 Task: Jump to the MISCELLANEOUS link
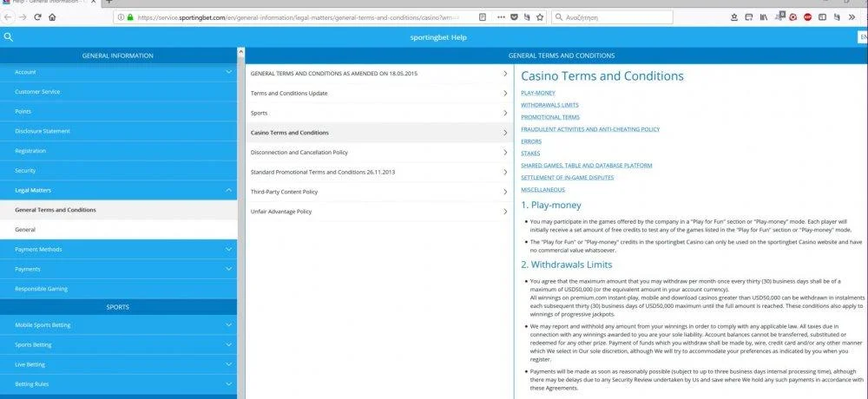(x=543, y=190)
